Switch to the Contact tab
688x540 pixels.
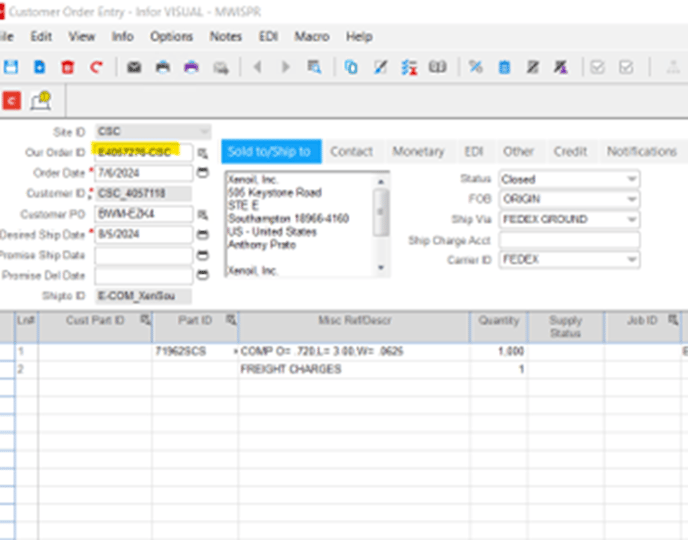pos(351,151)
